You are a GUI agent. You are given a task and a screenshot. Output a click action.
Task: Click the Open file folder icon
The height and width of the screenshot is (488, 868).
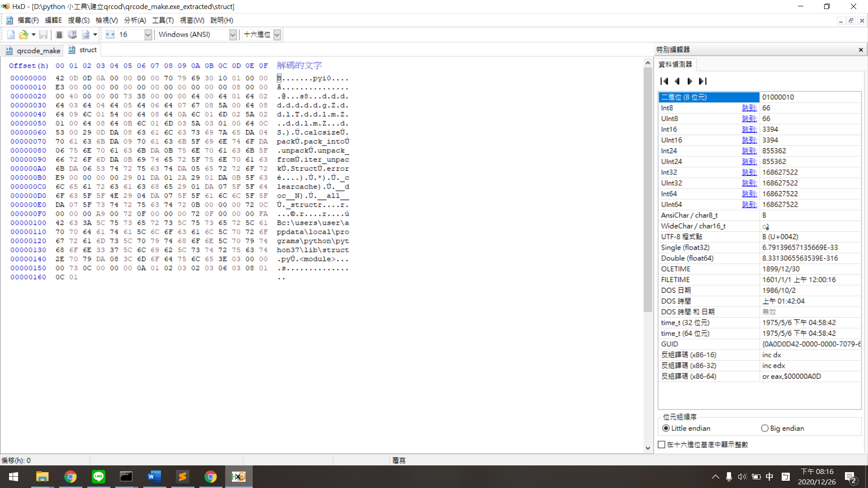pyautogui.click(x=24, y=35)
